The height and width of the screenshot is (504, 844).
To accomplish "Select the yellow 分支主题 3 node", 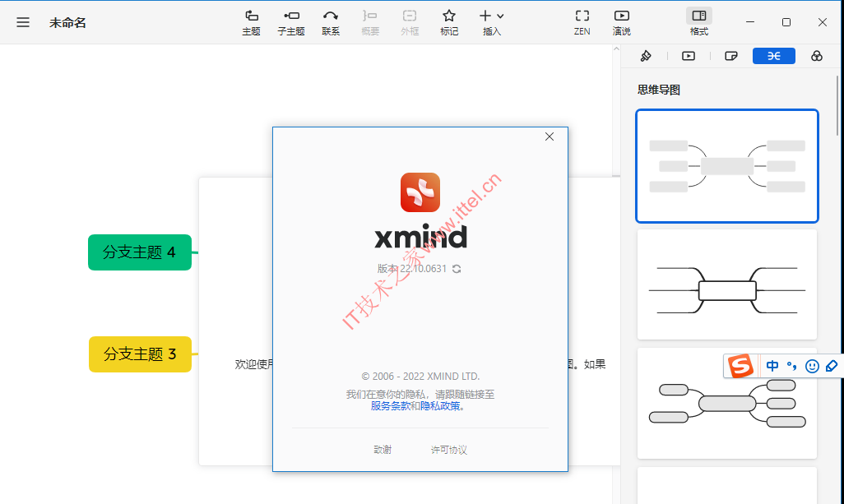I will click(x=140, y=354).
